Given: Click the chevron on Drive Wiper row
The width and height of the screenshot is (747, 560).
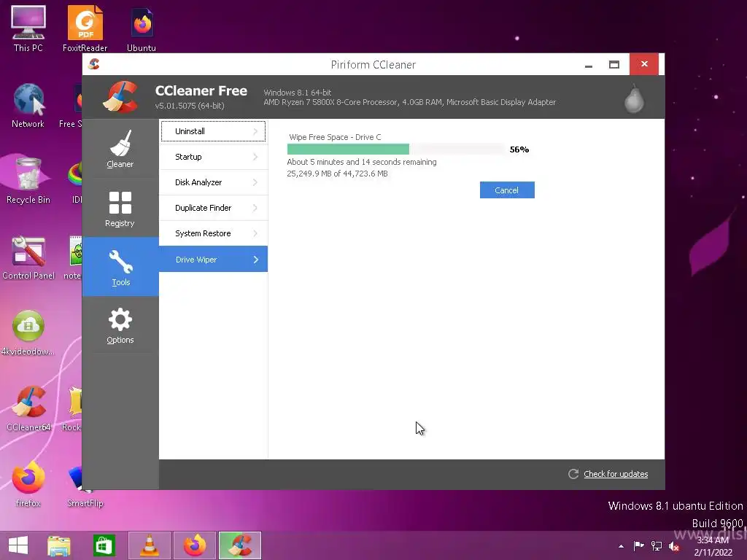Looking at the screenshot, I should [x=256, y=260].
